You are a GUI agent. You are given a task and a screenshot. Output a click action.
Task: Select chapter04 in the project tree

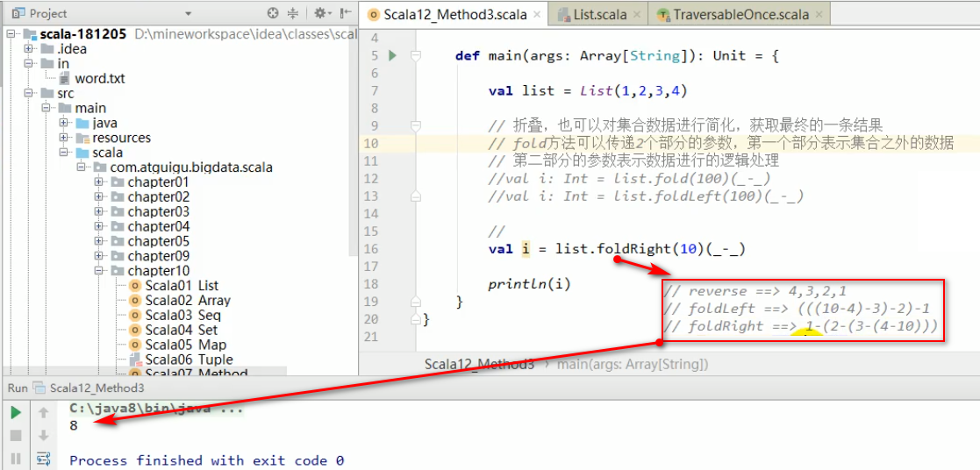pyautogui.click(x=158, y=226)
